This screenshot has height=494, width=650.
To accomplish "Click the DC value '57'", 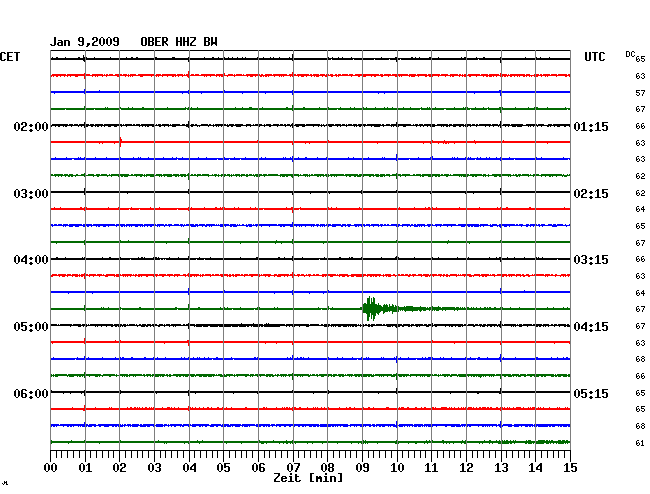I will [x=640, y=93].
